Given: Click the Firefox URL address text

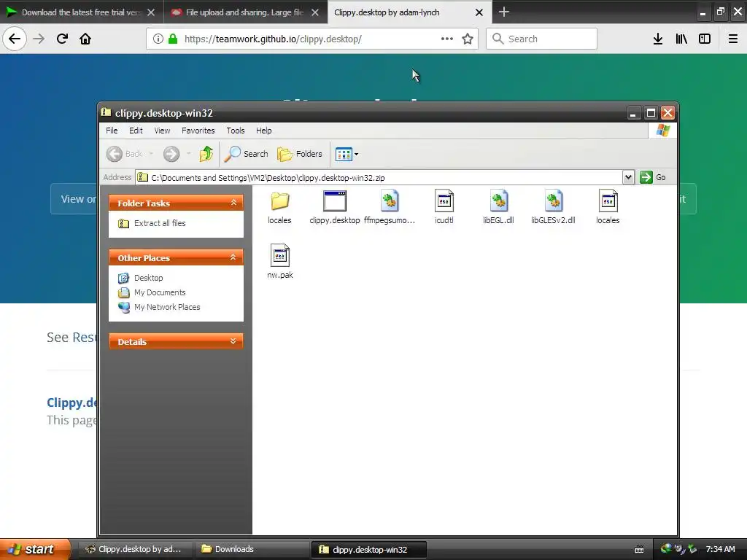Looking at the screenshot, I should tap(273, 39).
